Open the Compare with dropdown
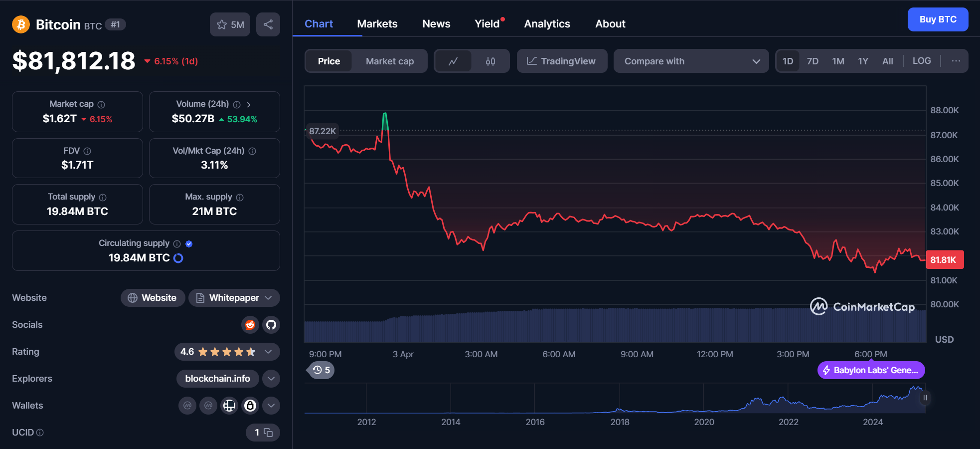The image size is (980, 449). (691, 61)
